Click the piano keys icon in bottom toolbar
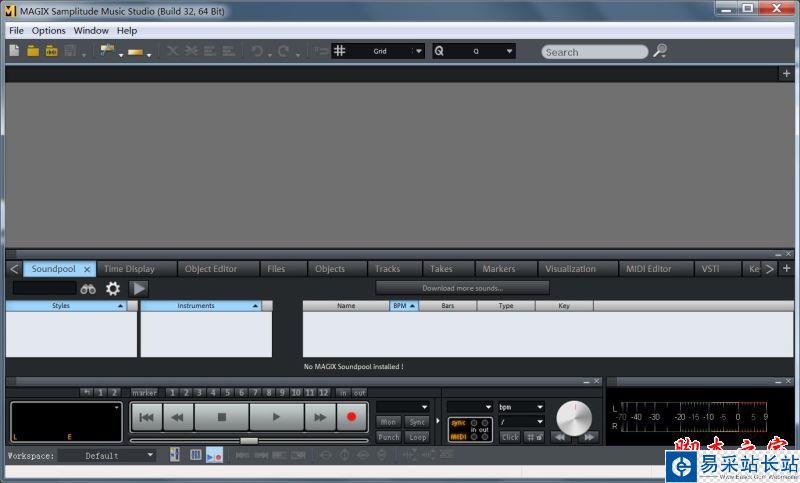The height and width of the screenshot is (483, 800). pos(195,454)
